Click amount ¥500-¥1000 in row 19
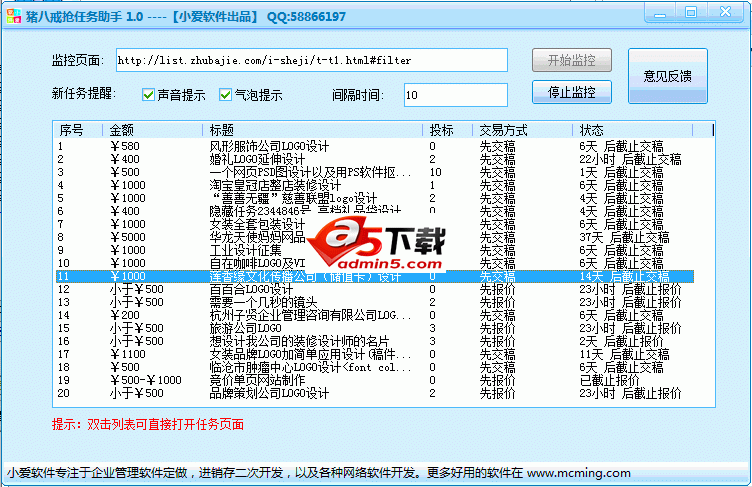The width and height of the screenshot is (752, 487). coord(146,380)
